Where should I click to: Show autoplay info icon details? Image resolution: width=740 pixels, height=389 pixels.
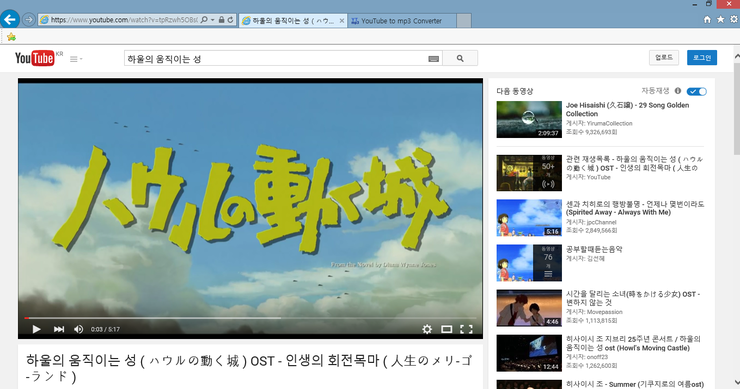coord(678,91)
